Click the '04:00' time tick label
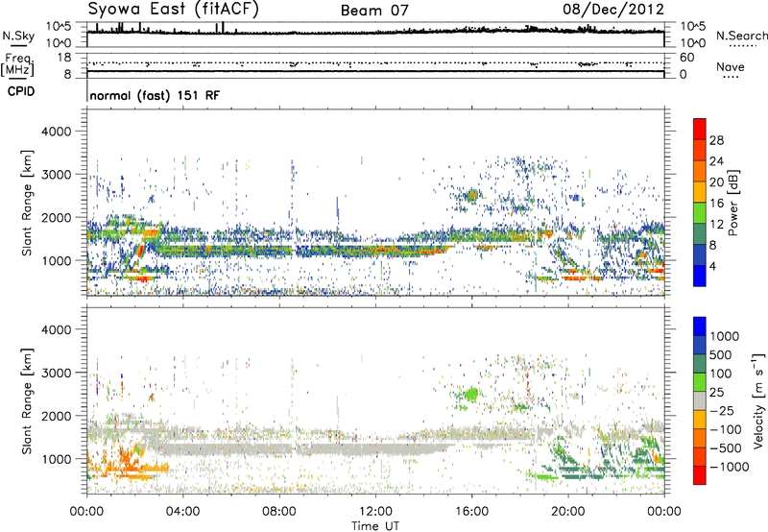This screenshot has width=768, height=532. [x=182, y=512]
